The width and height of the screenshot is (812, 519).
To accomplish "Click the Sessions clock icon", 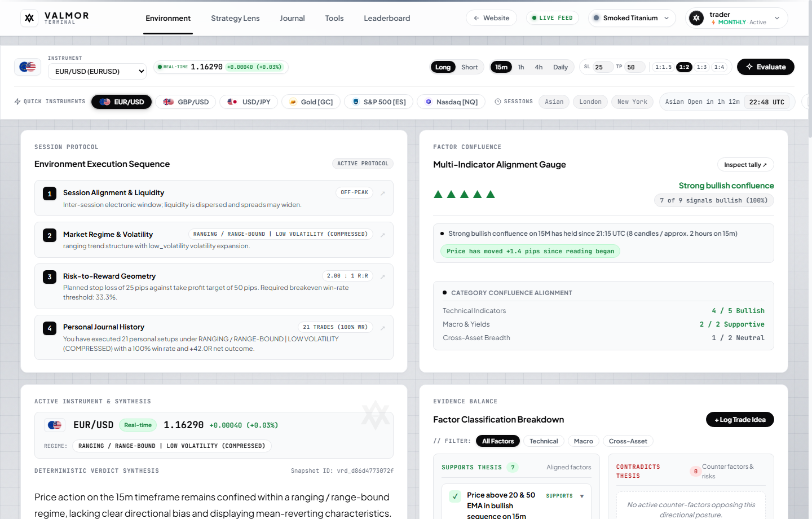I will pos(498,102).
